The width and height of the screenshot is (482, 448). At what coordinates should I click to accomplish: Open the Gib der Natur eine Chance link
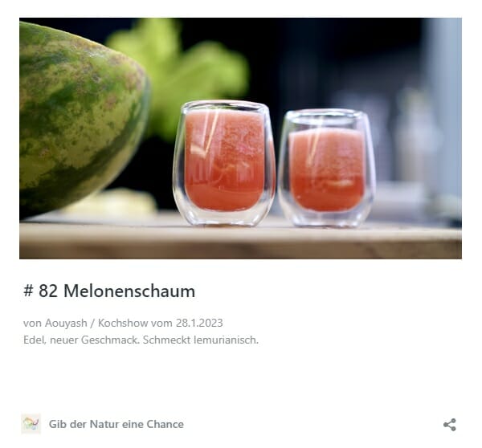tap(116, 424)
